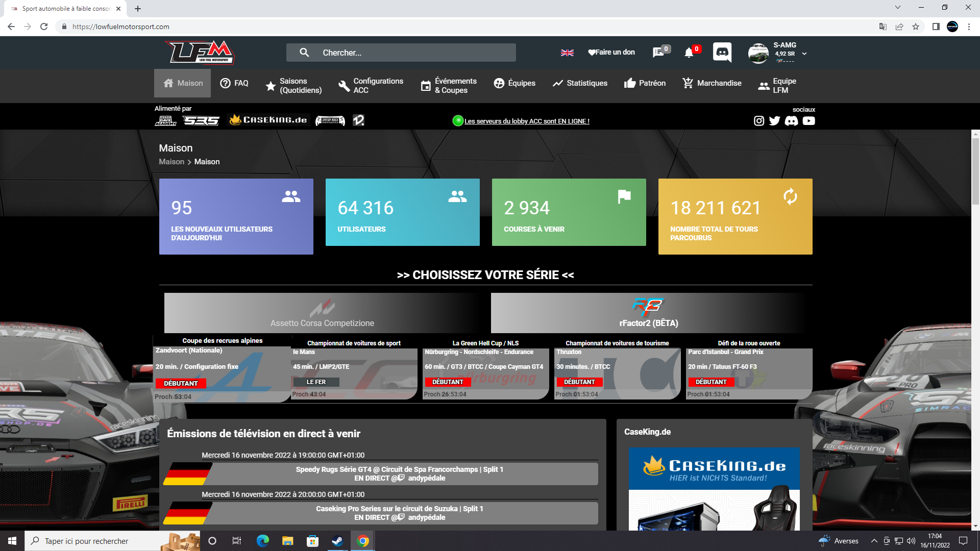Bookmark page with the star icon

coord(916,27)
